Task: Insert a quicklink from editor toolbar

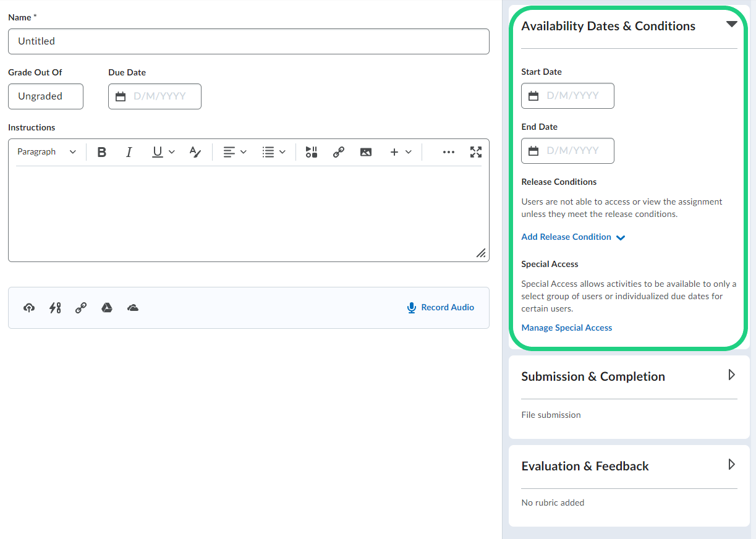Action: (x=338, y=152)
